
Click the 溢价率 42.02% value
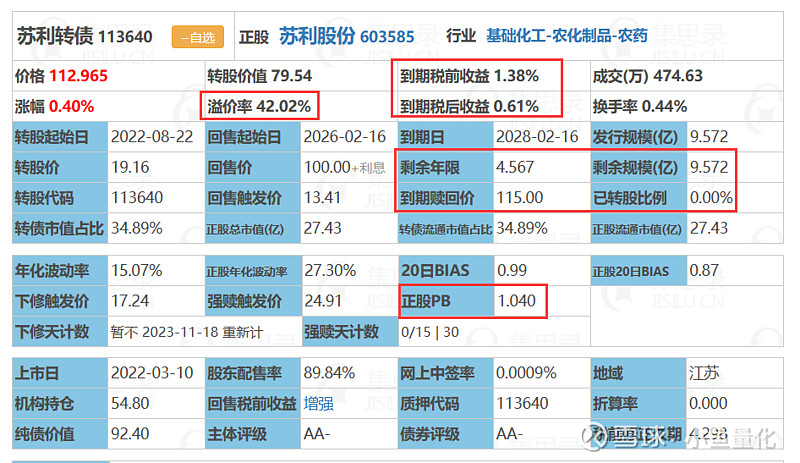(259, 107)
